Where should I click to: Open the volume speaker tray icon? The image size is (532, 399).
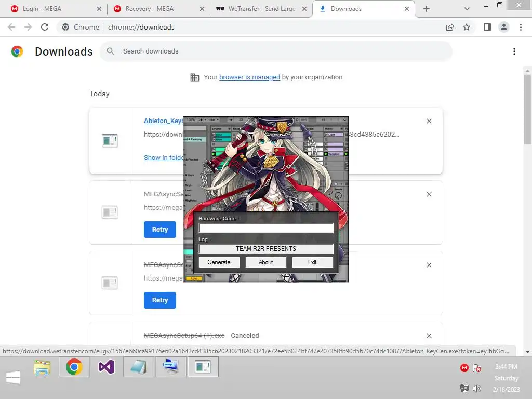tap(477, 389)
